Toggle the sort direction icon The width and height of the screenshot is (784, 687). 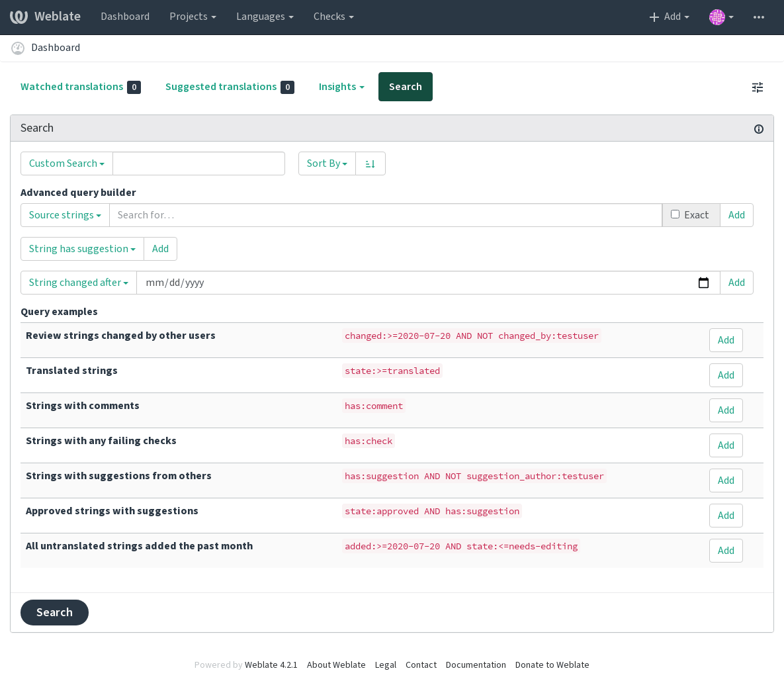coord(370,163)
